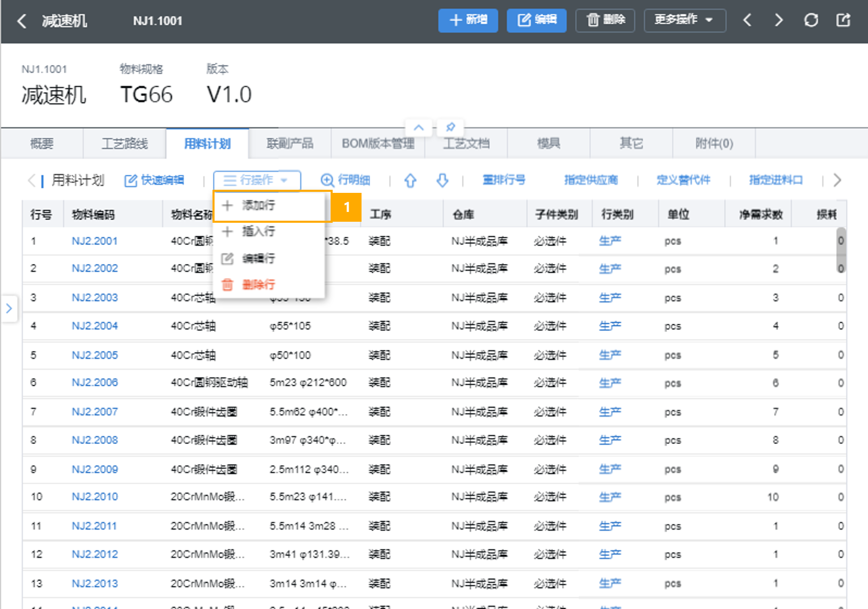
Task: Pin the header panel with pin icon
Action: (x=450, y=127)
